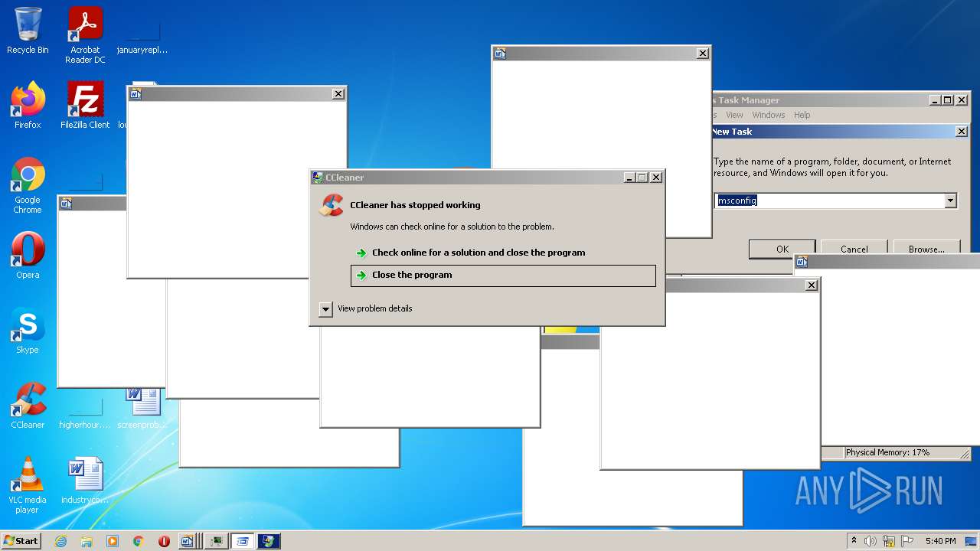
Task: Click the Chrome icon in the taskbar
Action: [139, 541]
